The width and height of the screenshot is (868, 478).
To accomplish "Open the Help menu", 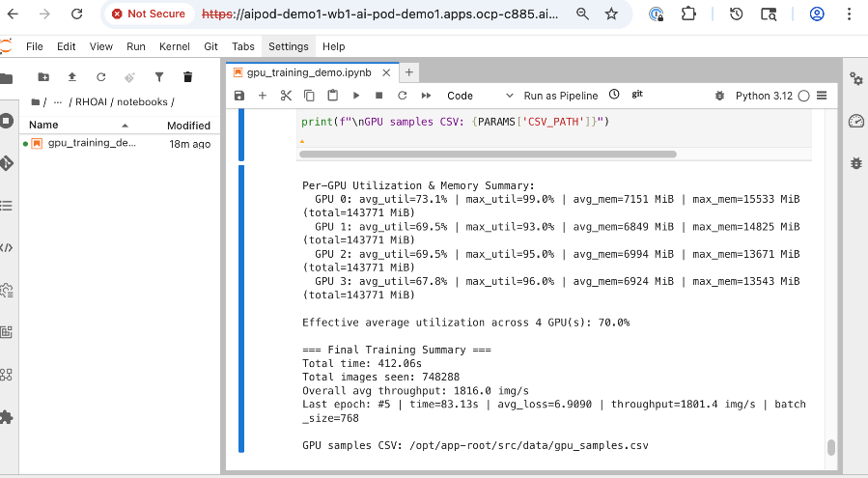I will (x=333, y=46).
